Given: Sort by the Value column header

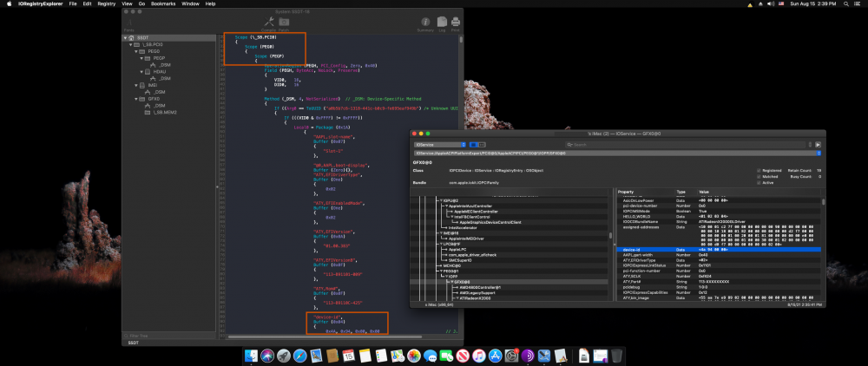Looking at the screenshot, I should point(759,192).
